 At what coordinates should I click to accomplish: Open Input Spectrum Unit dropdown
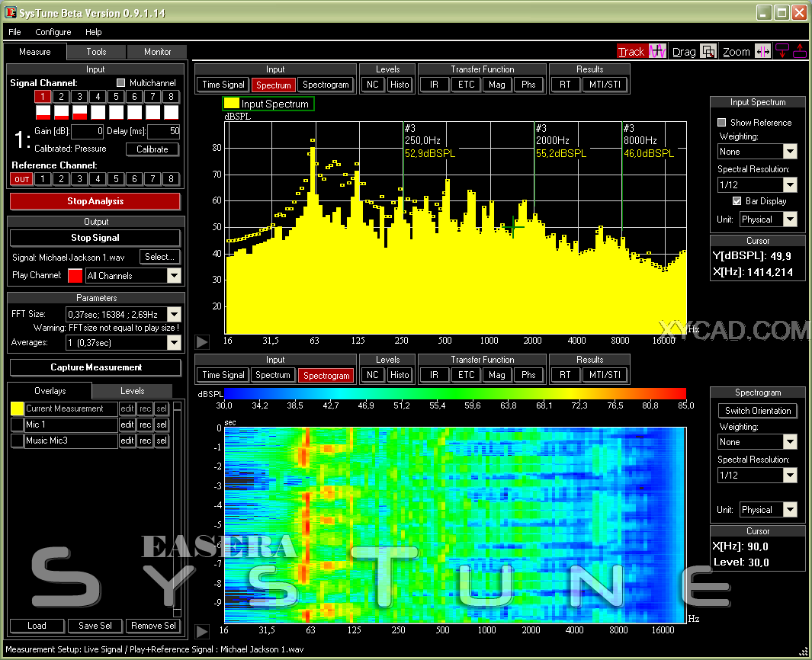(790, 219)
